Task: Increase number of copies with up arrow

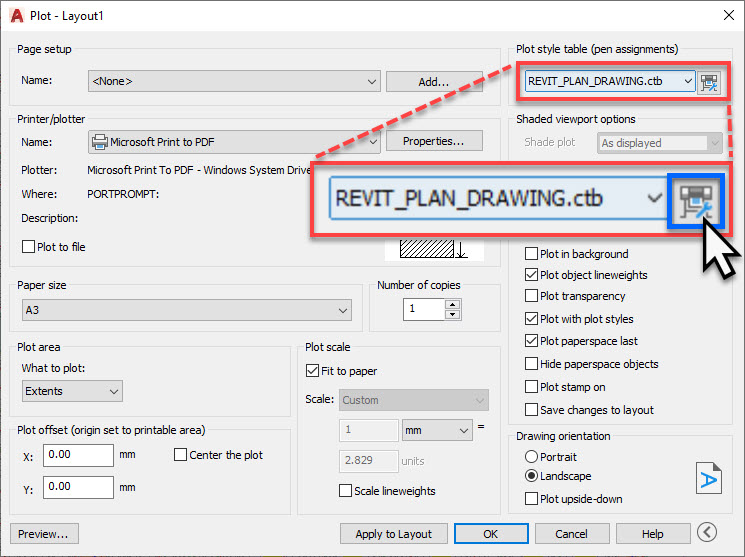Action: point(453,304)
